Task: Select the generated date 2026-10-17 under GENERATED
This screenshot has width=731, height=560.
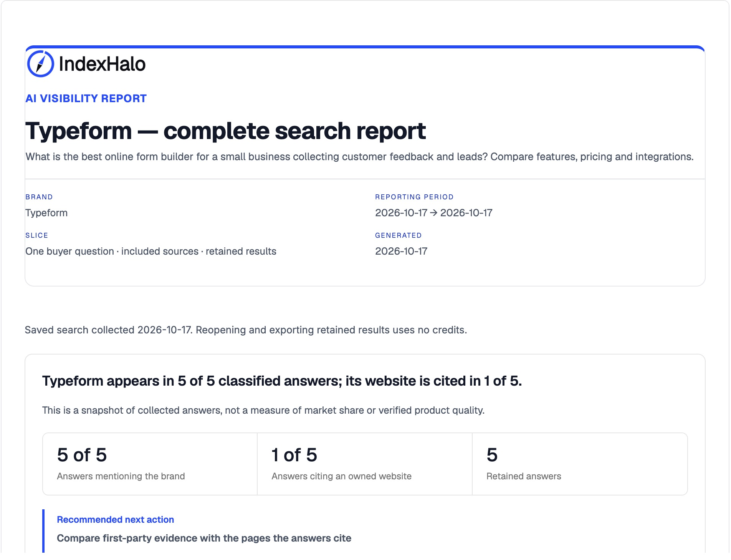Action: (x=401, y=251)
